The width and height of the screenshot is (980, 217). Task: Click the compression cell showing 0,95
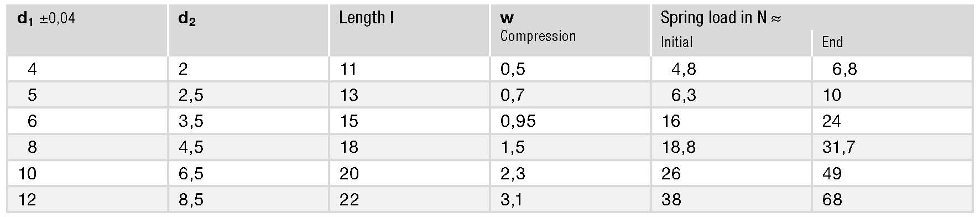click(518, 121)
